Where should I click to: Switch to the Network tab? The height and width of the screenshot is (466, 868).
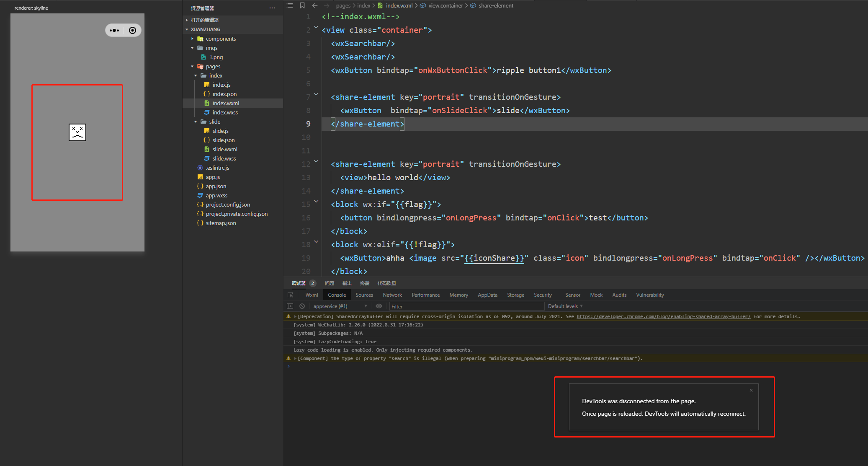tap(392, 295)
